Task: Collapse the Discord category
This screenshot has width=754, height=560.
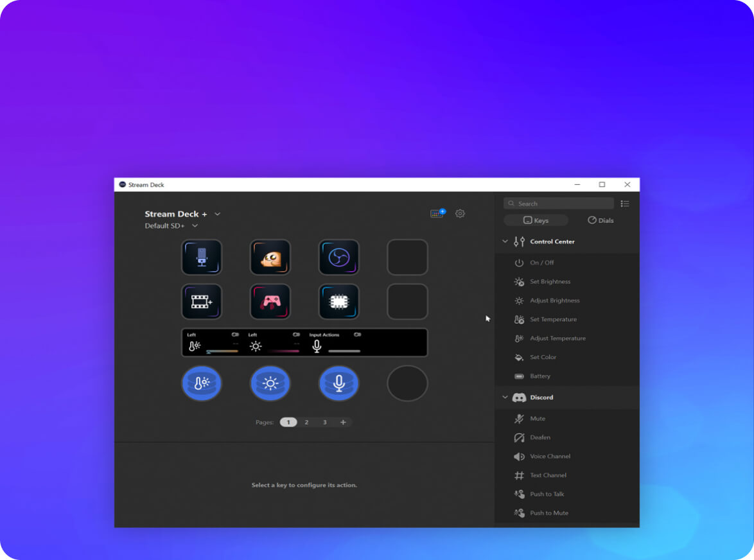Action: (505, 397)
